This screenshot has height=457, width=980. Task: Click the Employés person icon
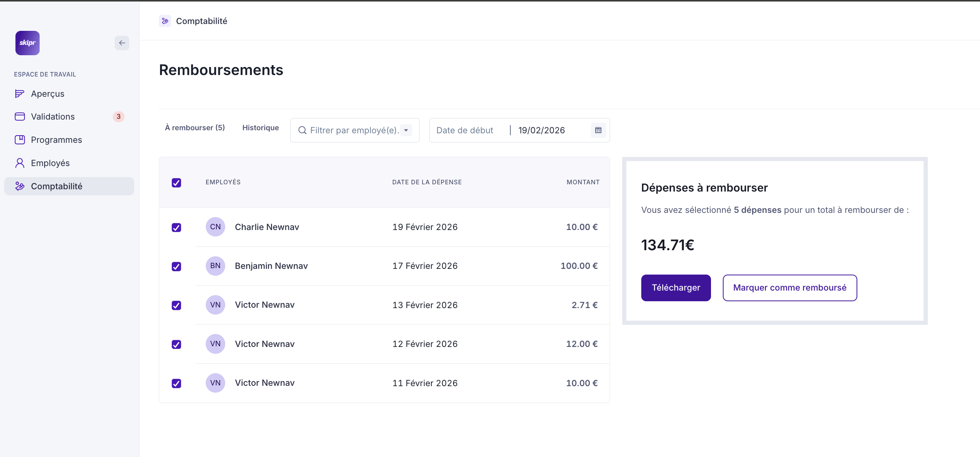pos(19,163)
